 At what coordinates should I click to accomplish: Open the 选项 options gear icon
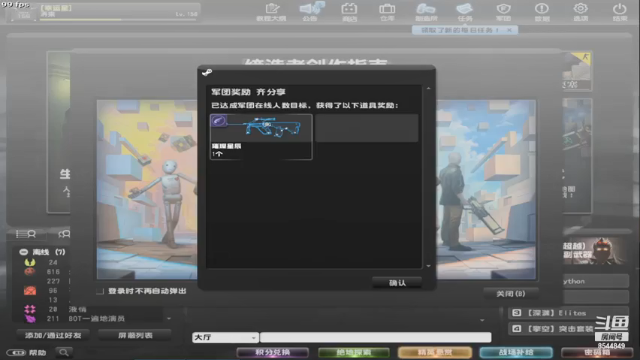580,12
